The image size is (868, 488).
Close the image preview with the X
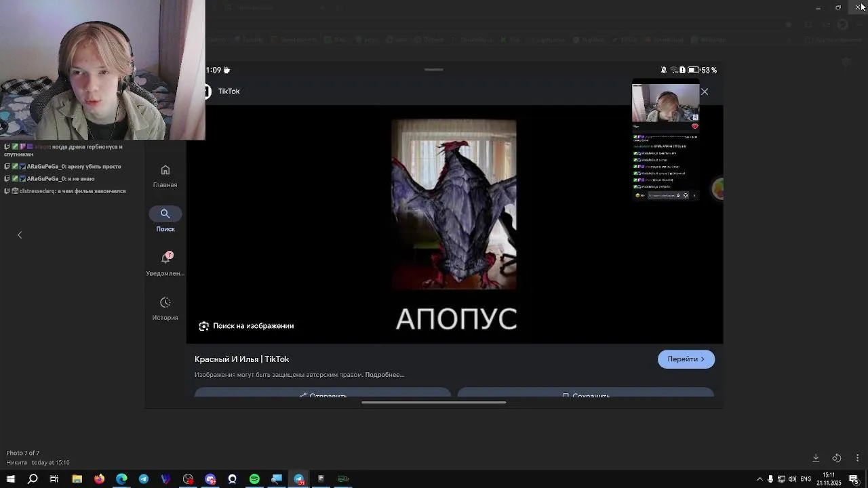point(705,91)
